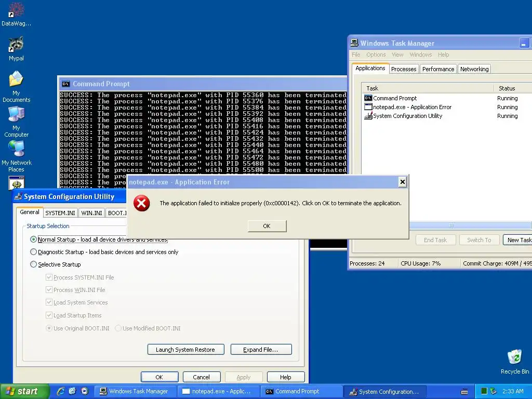Select Diagnostic Startup radio option

pyautogui.click(x=33, y=252)
